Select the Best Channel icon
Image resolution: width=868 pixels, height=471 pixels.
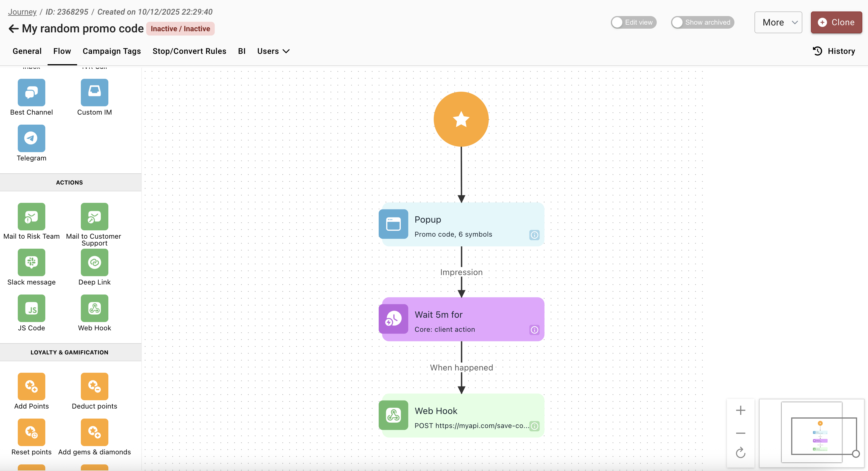(x=31, y=93)
